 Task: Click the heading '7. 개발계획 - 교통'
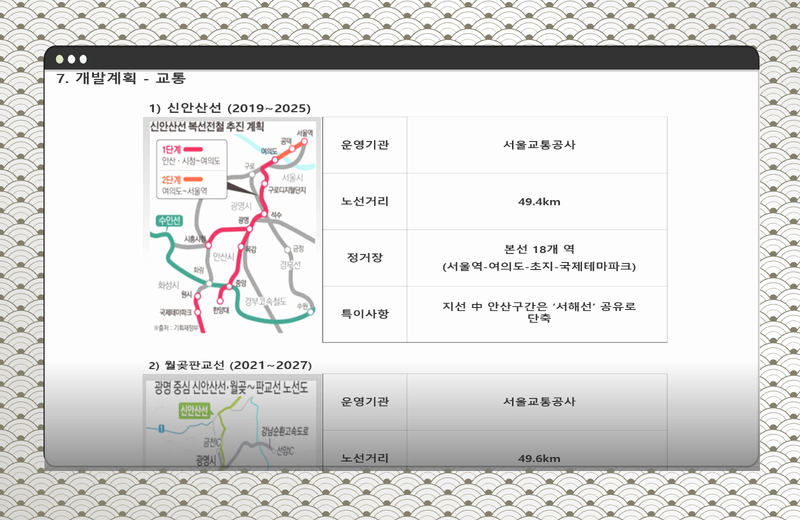tap(120, 78)
